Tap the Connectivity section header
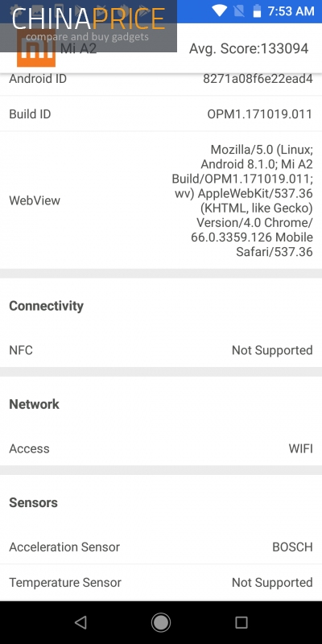The width and height of the screenshot is (322, 644). pyautogui.click(x=46, y=306)
